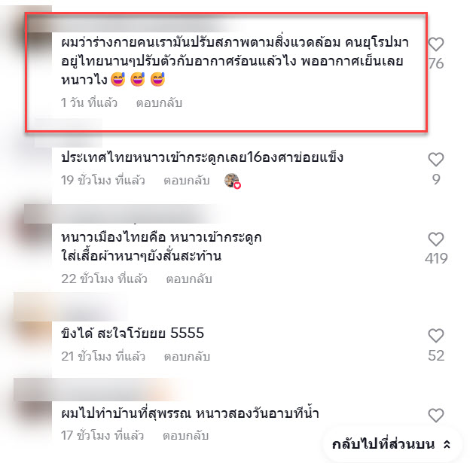
Task: Like the หนาวเมืองไทยคือ comment with 419 likes
Action: point(436,239)
